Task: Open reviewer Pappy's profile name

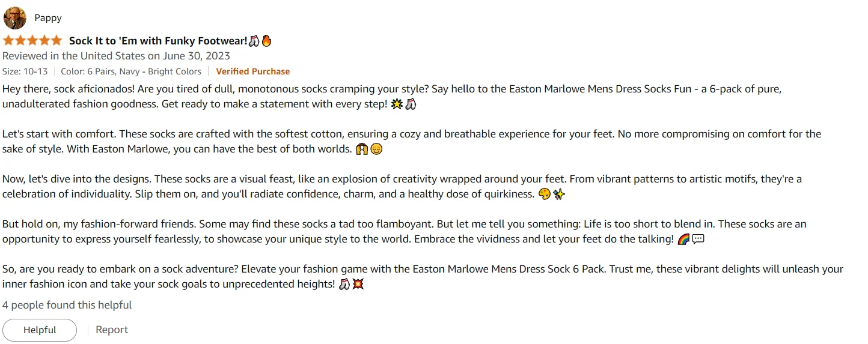Action: pos(48,18)
